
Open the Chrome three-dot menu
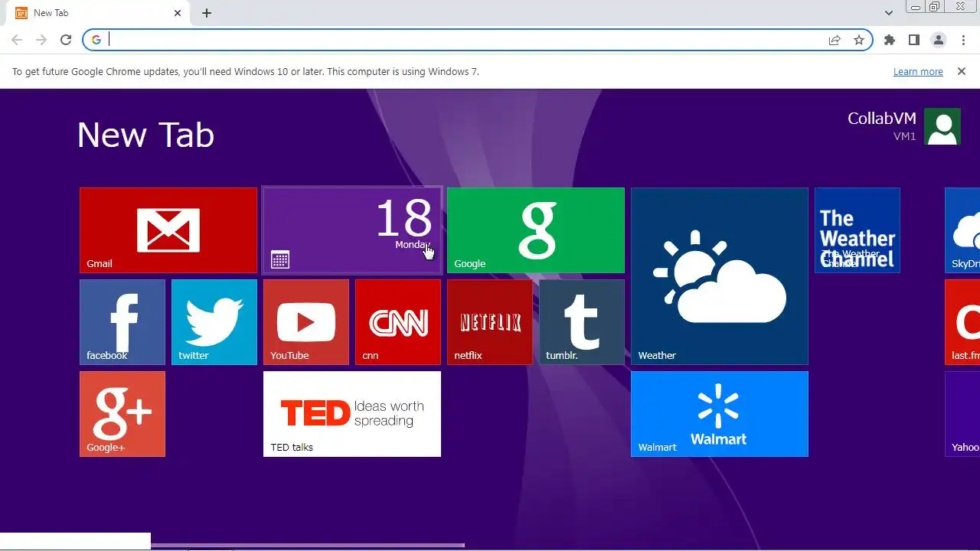[x=963, y=40]
